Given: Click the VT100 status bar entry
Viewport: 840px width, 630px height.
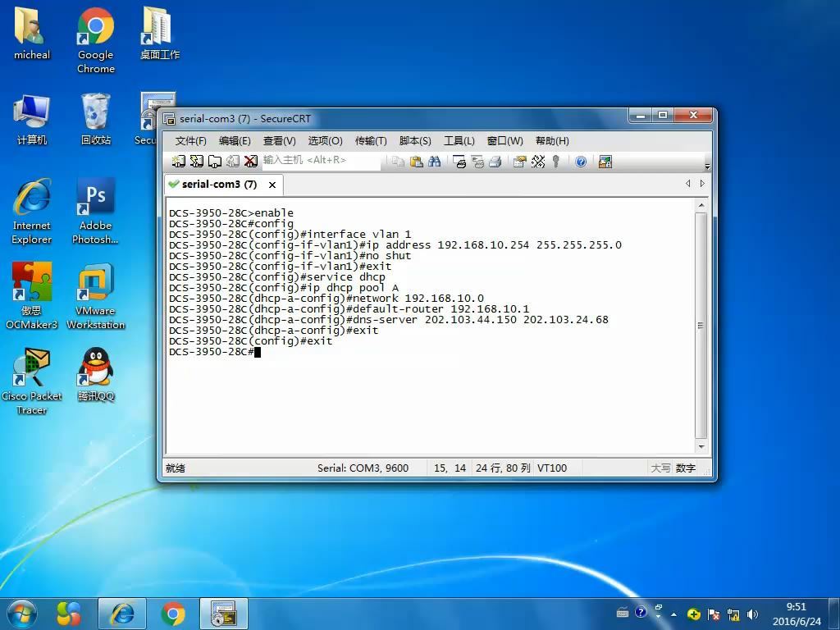Looking at the screenshot, I should [x=552, y=468].
